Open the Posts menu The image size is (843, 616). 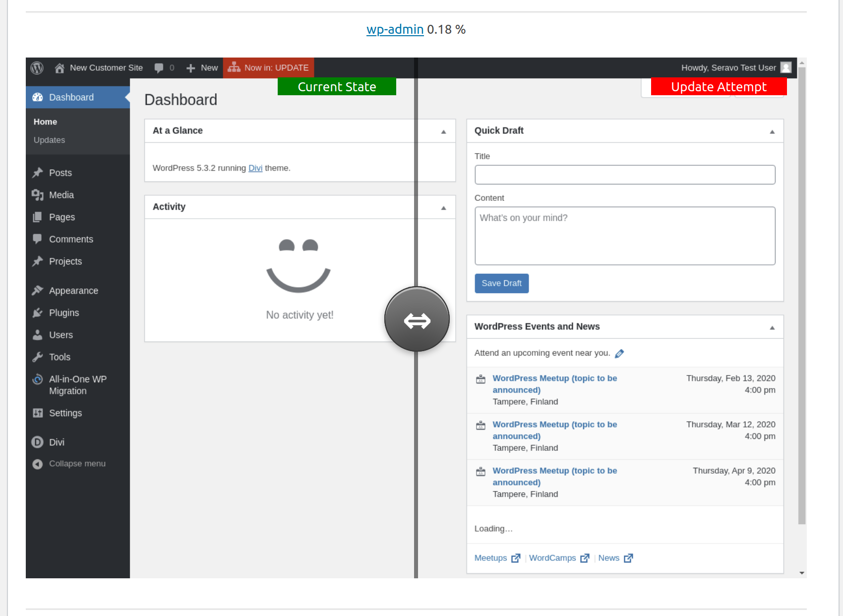(78, 173)
